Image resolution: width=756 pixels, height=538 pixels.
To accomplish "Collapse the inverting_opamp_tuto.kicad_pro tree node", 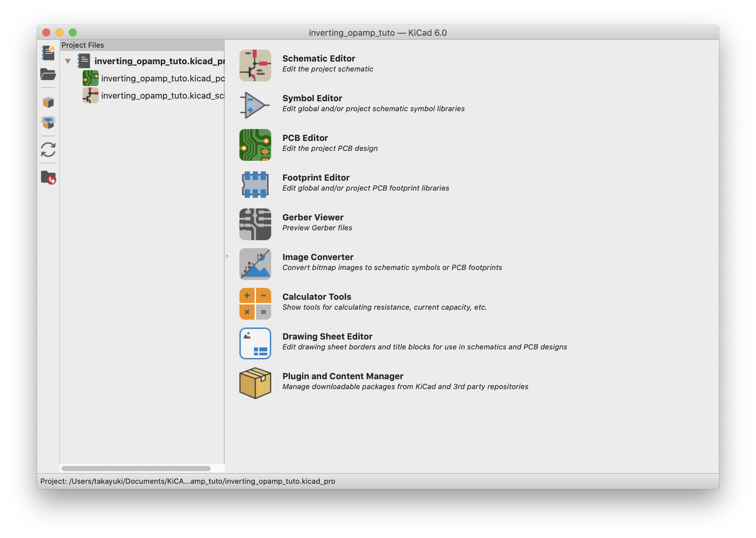I will click(x=68, y=61).
